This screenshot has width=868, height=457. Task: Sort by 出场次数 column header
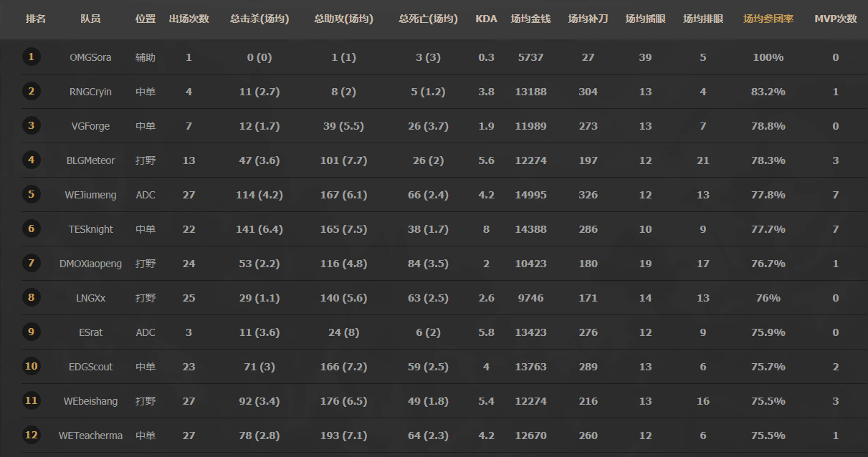point(189,19)
